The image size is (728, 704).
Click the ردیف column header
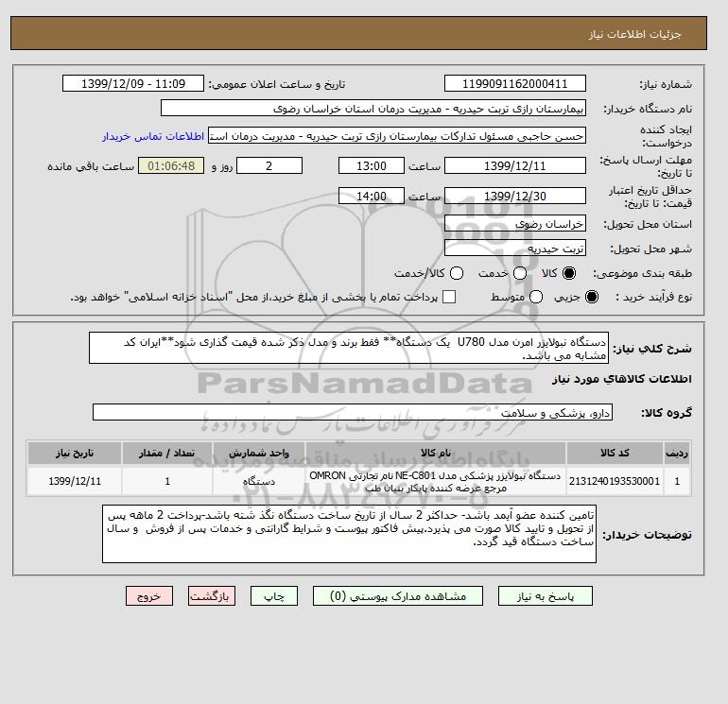tap(677, 453)
